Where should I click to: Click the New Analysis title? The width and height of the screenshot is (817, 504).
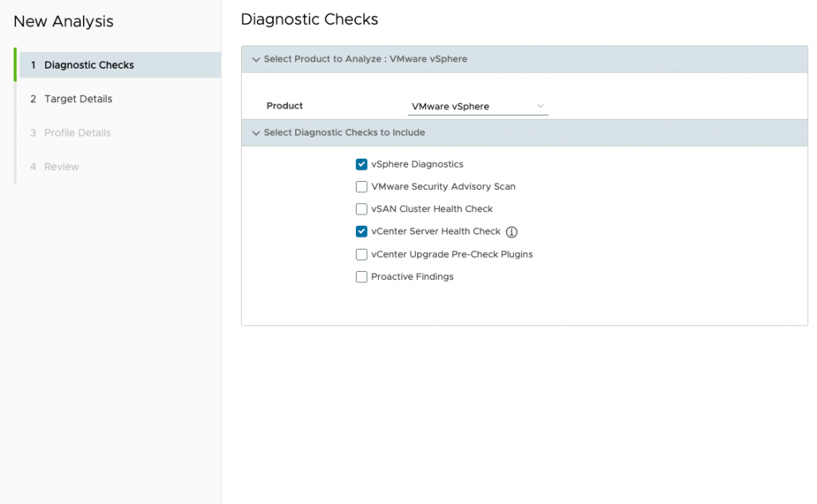tap(64, 22)
